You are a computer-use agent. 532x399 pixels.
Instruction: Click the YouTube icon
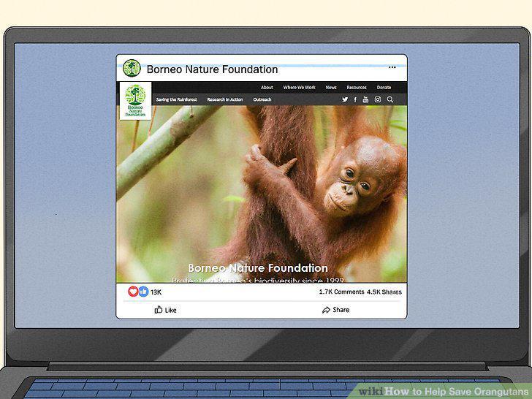365,99
